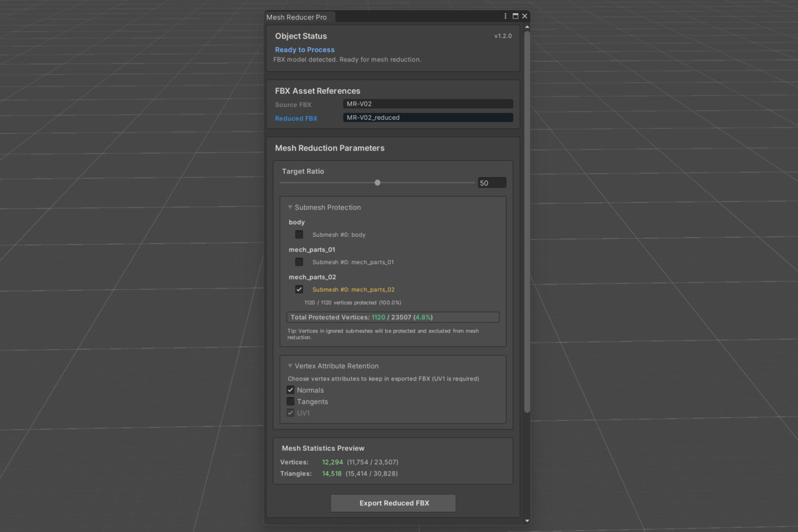This screenshot has width=798, height=532.
Task: Click the Target Ratio label
Action: coord(303,172)
